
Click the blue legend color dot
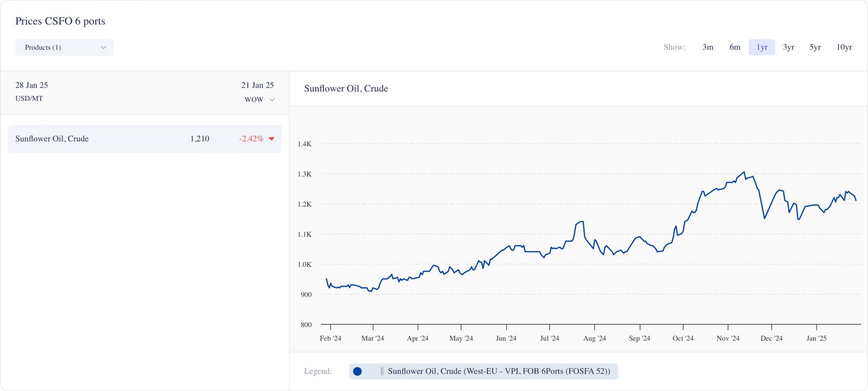[x=358, y=371]
